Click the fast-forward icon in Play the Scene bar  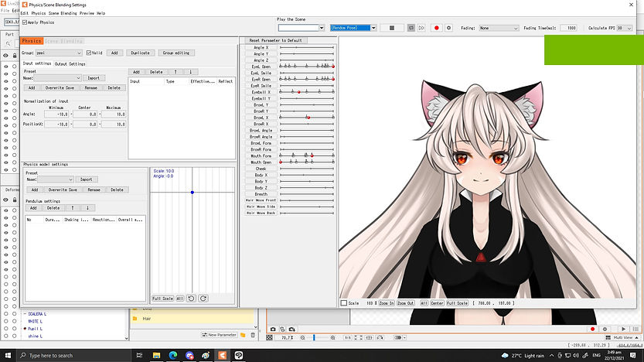click(421, 28)
